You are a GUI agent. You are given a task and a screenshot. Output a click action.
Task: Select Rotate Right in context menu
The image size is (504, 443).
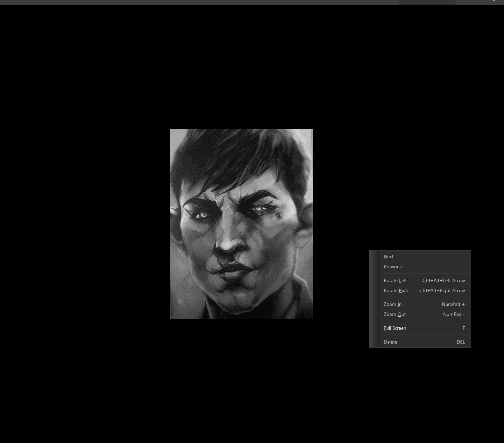(420, 290)
